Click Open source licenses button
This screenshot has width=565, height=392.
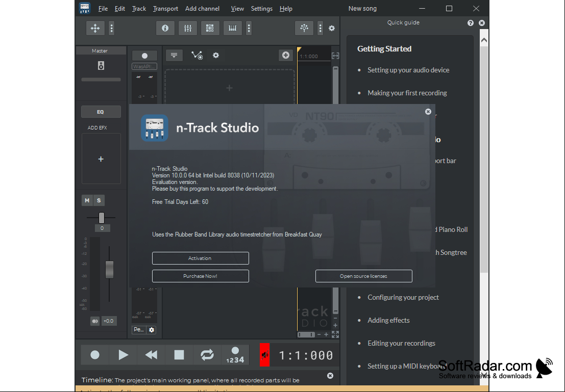[363, 276]
